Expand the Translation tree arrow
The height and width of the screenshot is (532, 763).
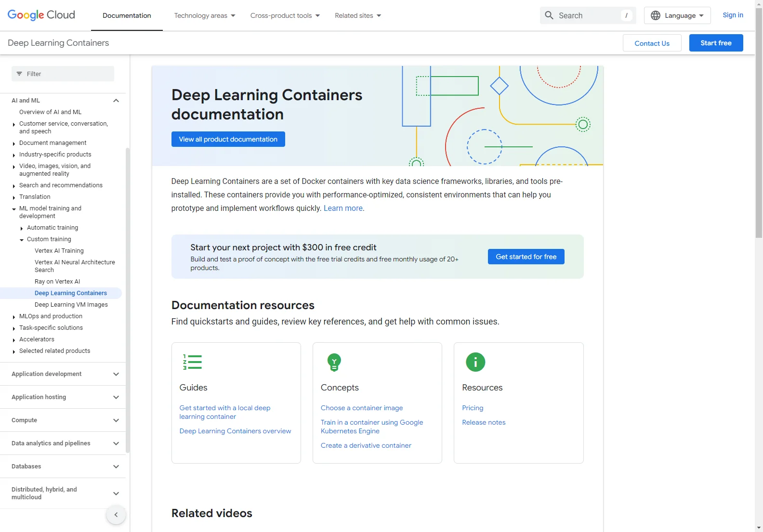point(14,197)
